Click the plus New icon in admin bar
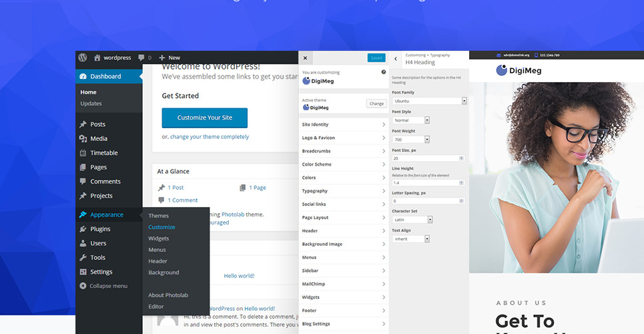 coord(162,57)
